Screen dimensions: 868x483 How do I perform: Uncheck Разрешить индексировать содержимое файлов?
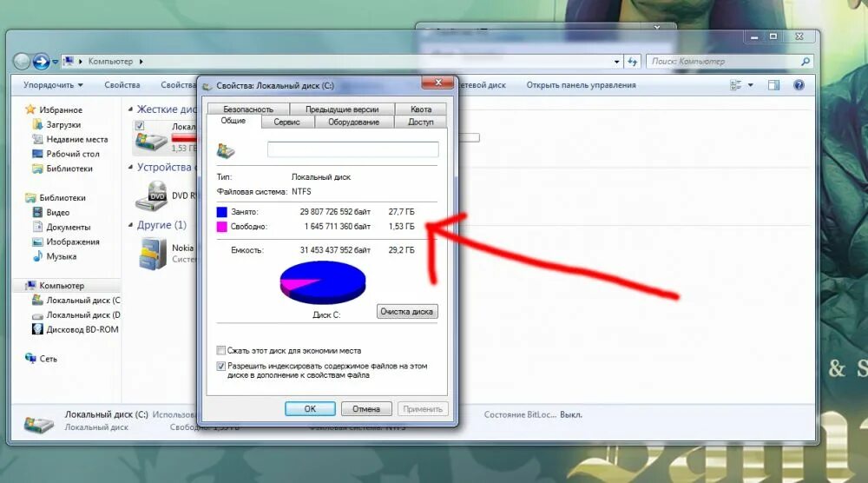click(220, 366)
